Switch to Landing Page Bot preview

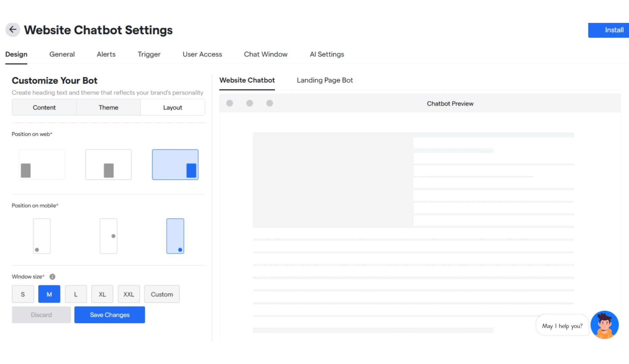tap(325, 80)
